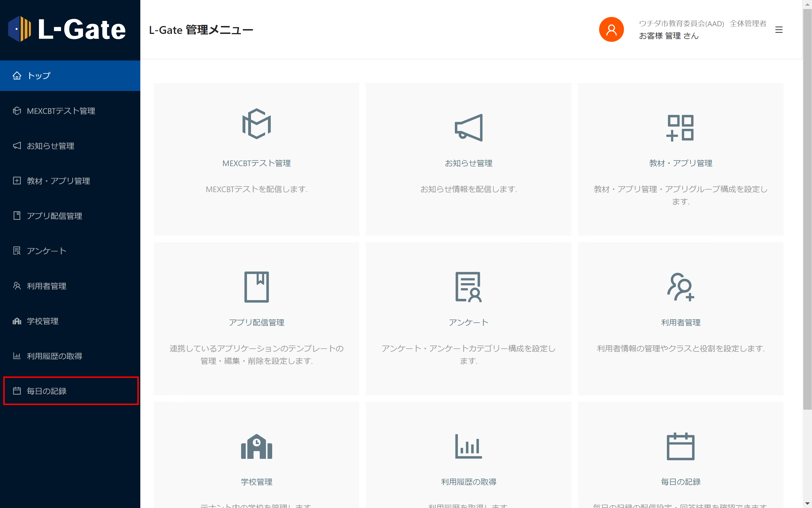Click the bookmark icon beside sidebar アプリ配信管理
Image resolution: width=812 pixels, height=508 pixels.
[17, 215]
